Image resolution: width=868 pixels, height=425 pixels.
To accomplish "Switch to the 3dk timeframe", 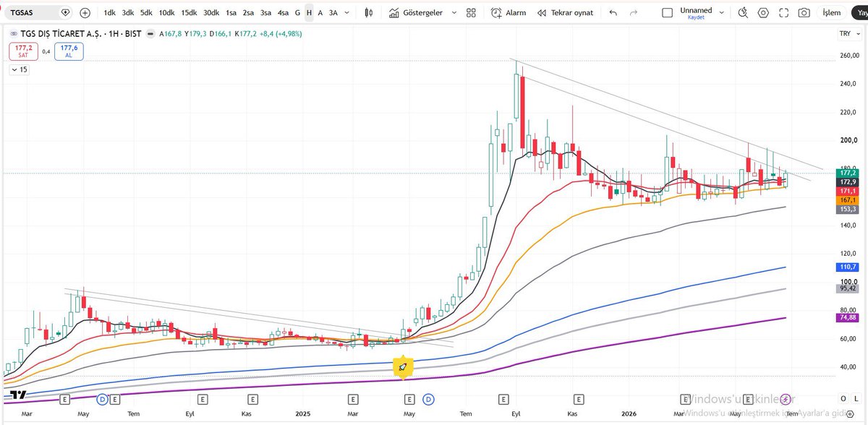I will tap(127, 12).
